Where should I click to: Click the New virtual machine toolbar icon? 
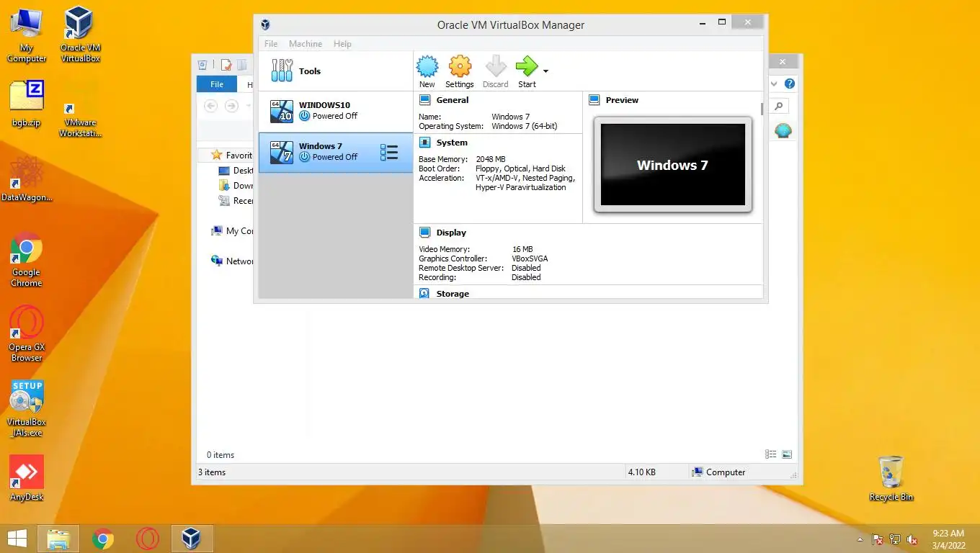click(427, 71)
